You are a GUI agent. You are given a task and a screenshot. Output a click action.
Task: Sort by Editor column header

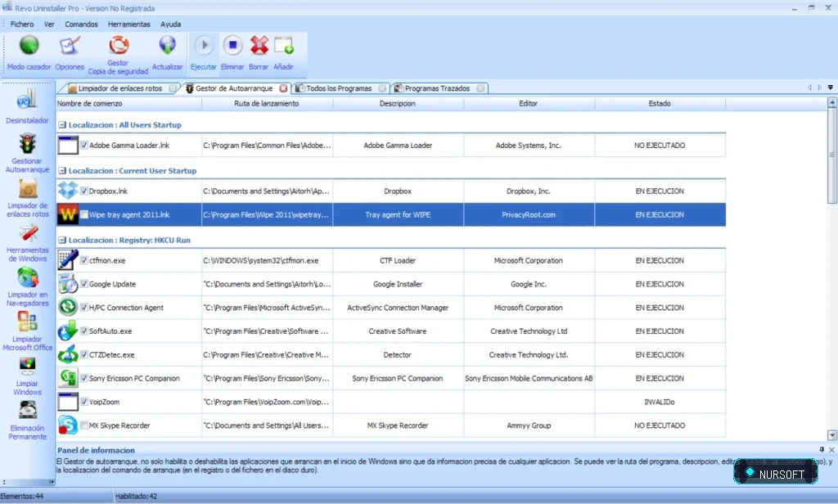click(528, 104)
